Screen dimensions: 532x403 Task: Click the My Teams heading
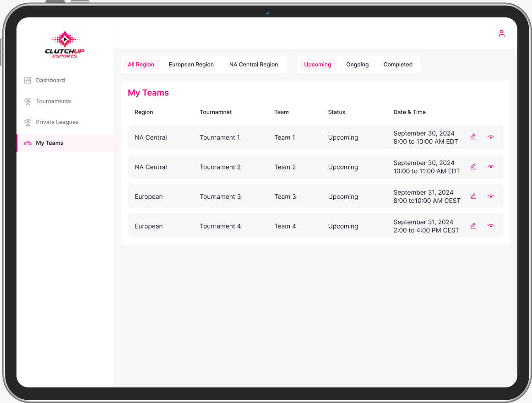tap(148, 93)
